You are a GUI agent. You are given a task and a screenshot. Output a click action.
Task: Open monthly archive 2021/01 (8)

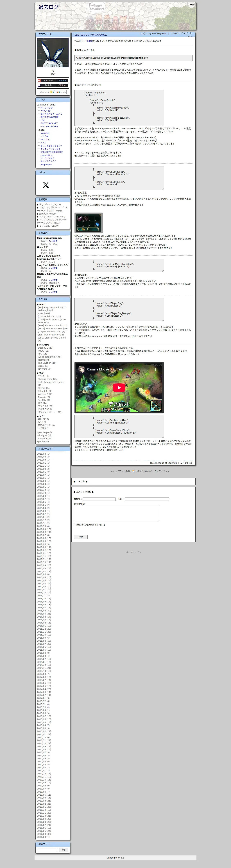click(43, 472)
